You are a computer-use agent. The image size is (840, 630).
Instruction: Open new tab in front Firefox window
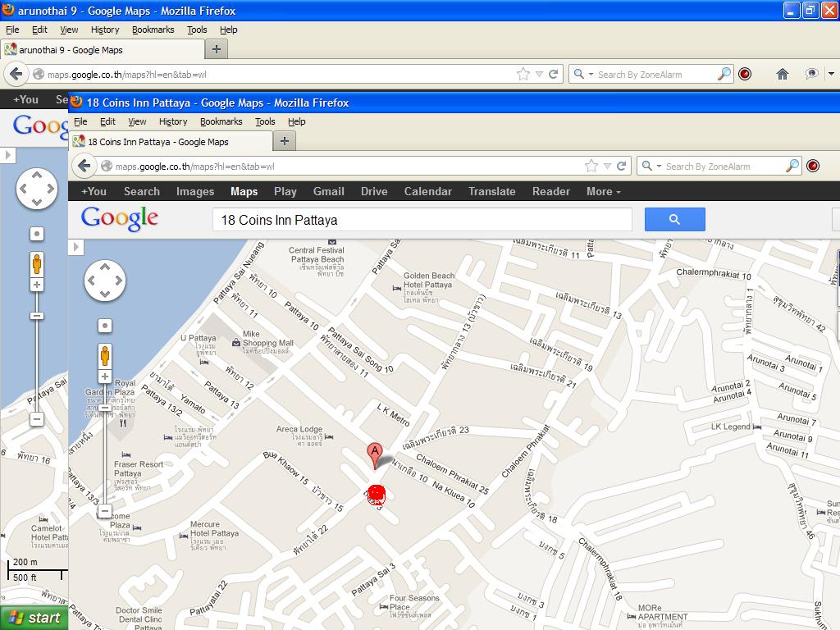click(x=285, y=141)
